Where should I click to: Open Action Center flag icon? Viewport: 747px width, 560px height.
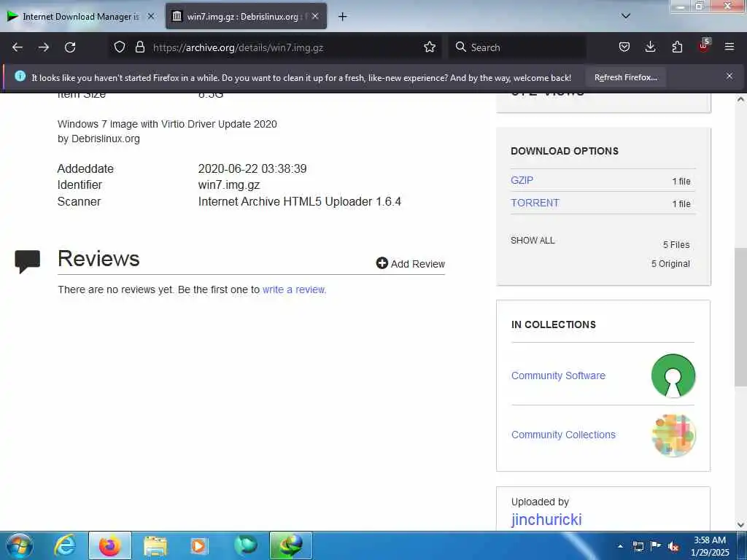tap(656, 545)
